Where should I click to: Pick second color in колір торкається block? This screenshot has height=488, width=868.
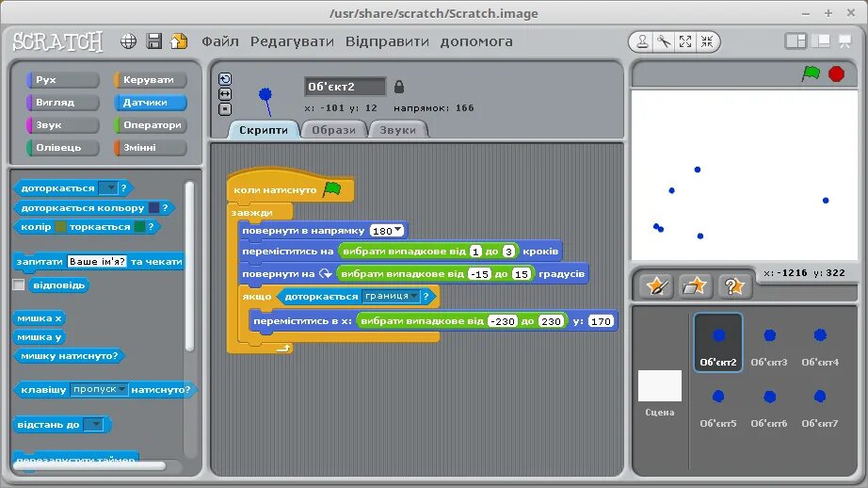click(139, 226)
